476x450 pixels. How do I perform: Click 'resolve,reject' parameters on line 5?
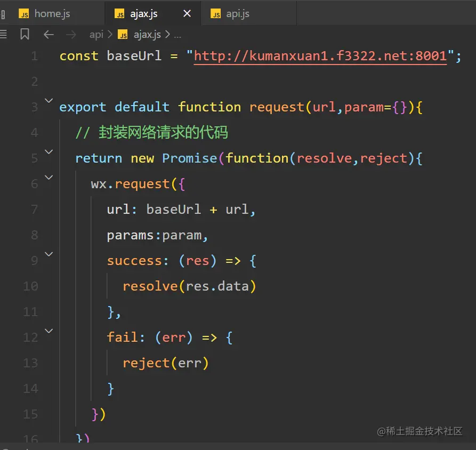pyautogui.click(x=352, y=158)
